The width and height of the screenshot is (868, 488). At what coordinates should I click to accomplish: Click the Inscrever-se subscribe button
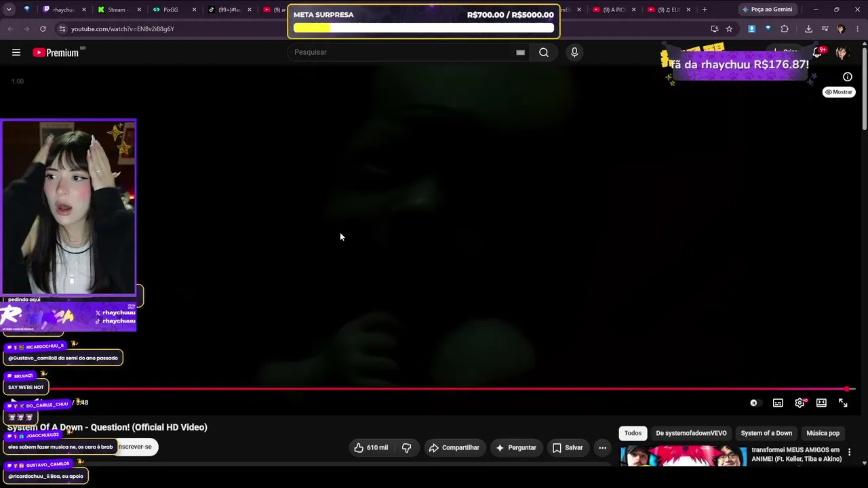point(137,447)
